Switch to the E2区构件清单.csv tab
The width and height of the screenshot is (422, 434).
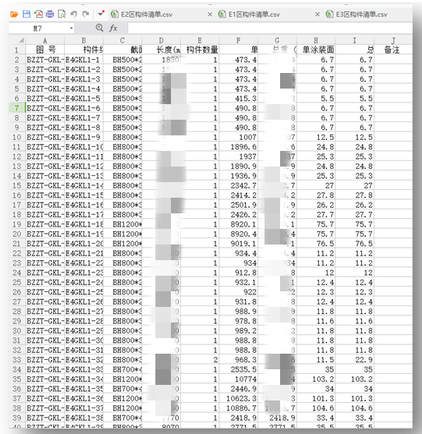pos(147,14)
